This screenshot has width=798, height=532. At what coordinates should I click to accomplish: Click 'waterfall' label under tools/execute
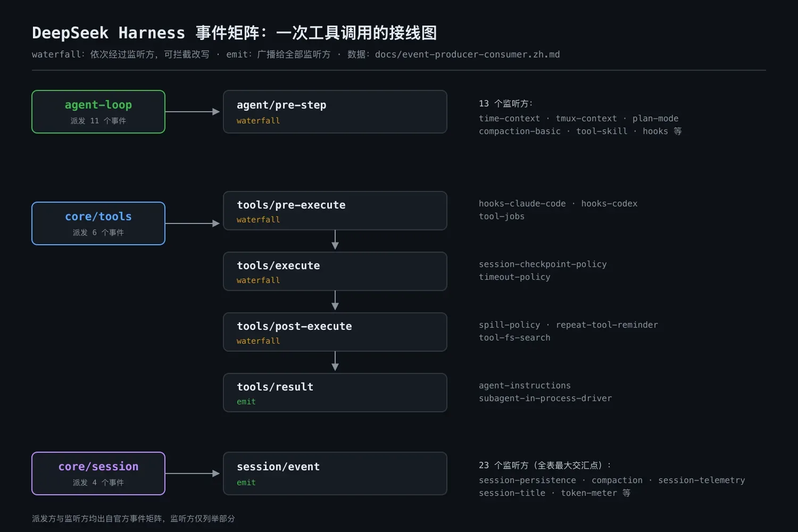tap(258, 280)
